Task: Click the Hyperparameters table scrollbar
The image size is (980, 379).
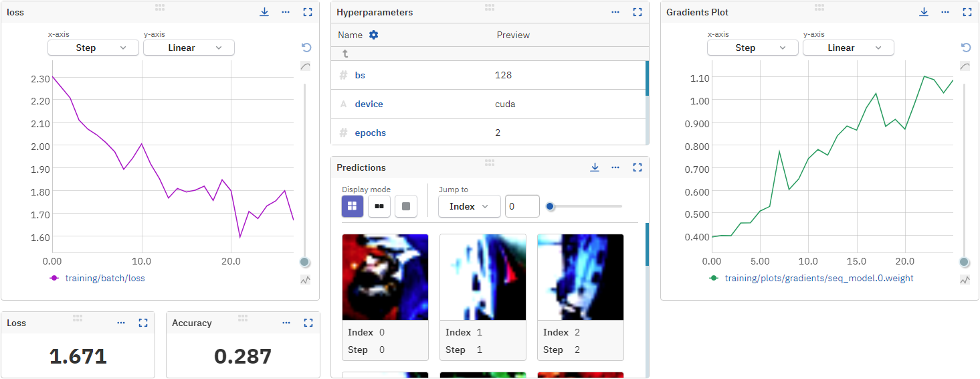Action: [647, 79]
